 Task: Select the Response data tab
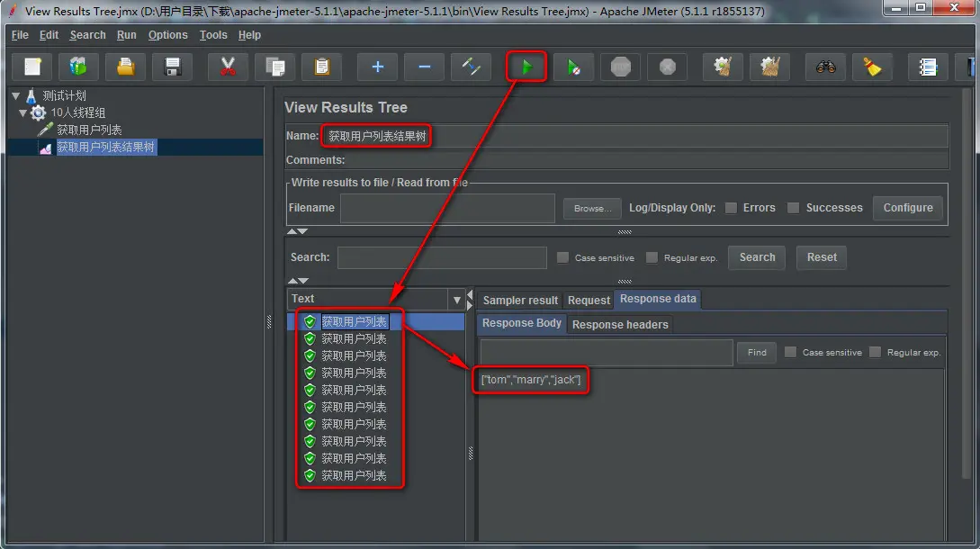pyautogui.click(x=658, y=299)
